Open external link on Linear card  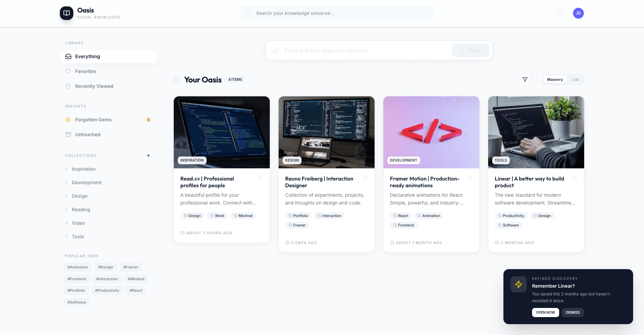(575, 178)
